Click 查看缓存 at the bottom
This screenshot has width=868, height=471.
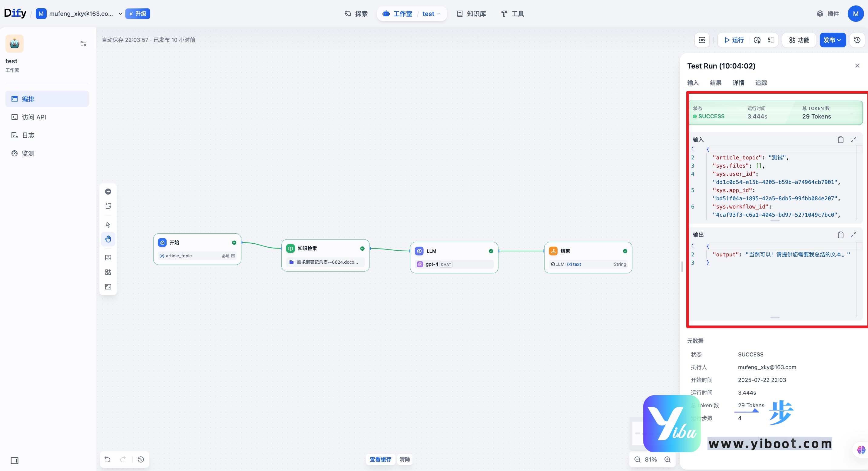[380, 459]
